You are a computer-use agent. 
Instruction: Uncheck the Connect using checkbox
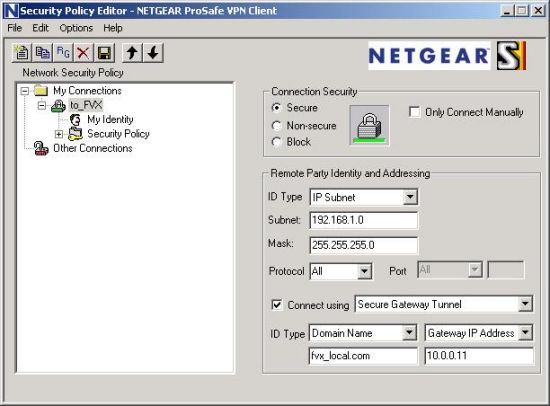click(x=277, y=305)
